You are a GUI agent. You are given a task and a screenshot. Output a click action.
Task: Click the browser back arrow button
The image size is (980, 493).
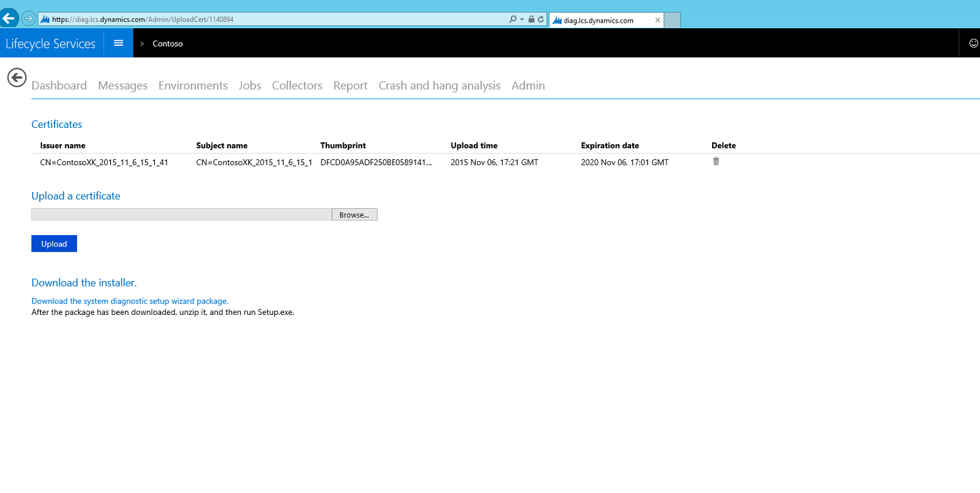(9, 19)
